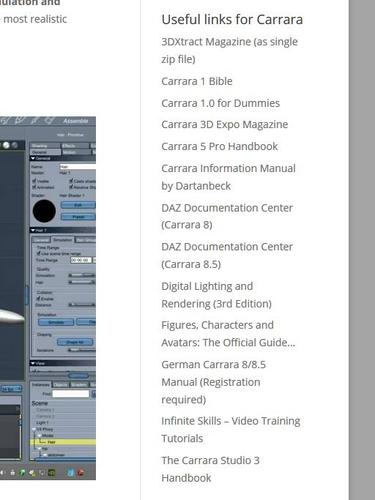Open Digital Lighting and Rendering (3rd Edition)
Viewport: 375px width, 500px height.
[x=216, y=295]
